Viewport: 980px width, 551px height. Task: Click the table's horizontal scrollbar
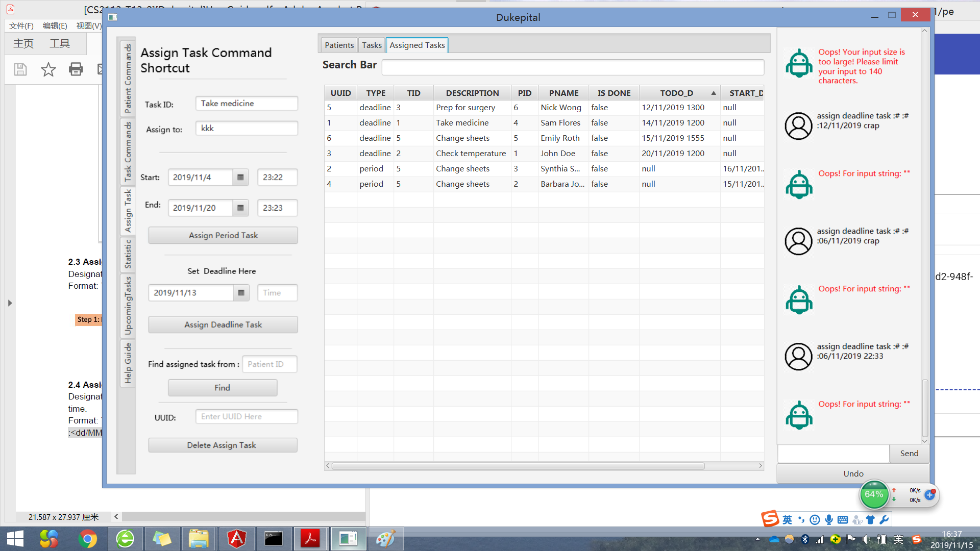[518, 466]
